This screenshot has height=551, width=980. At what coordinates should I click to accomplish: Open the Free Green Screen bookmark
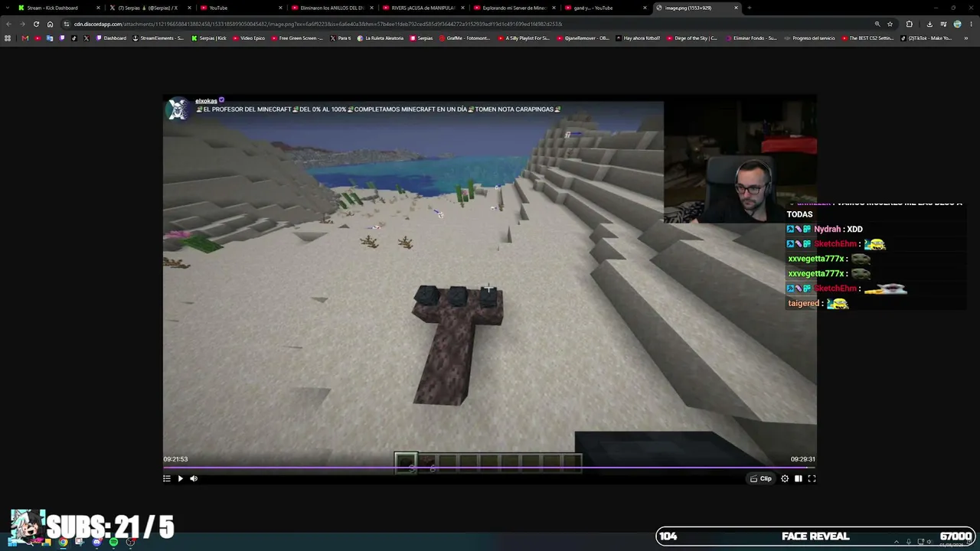[x=297, y=38]
